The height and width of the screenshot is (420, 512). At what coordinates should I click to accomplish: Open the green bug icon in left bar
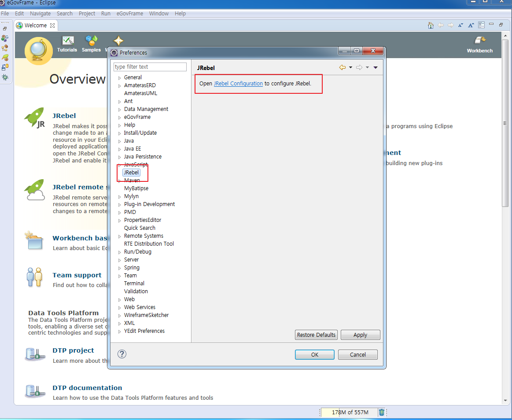coord(5,77)
